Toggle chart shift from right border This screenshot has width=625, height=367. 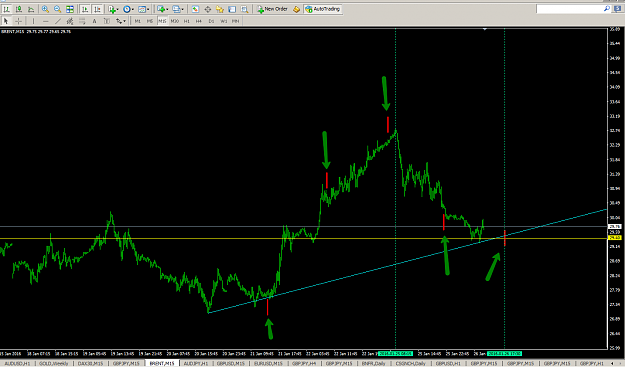click(x=97, y=9)
